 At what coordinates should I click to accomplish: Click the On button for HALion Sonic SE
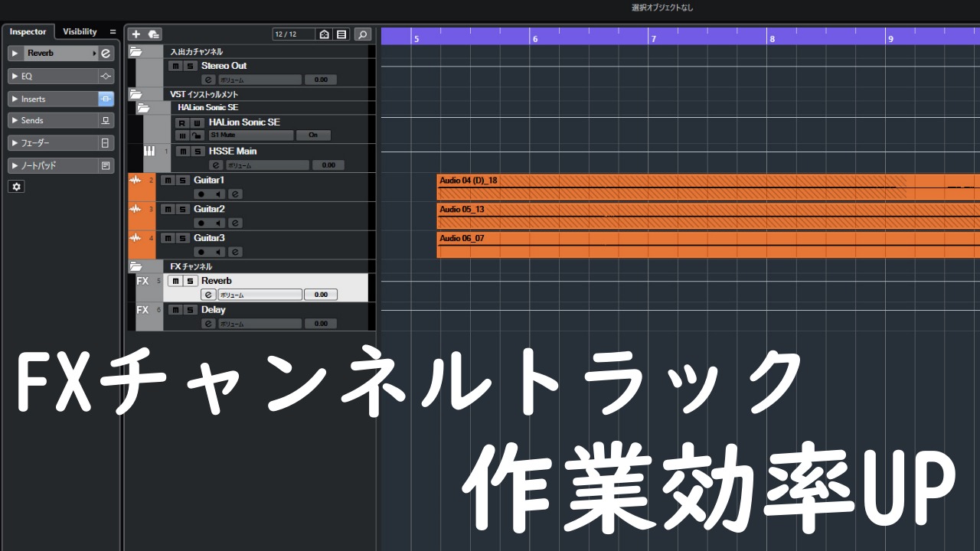(x=313, y=135)
